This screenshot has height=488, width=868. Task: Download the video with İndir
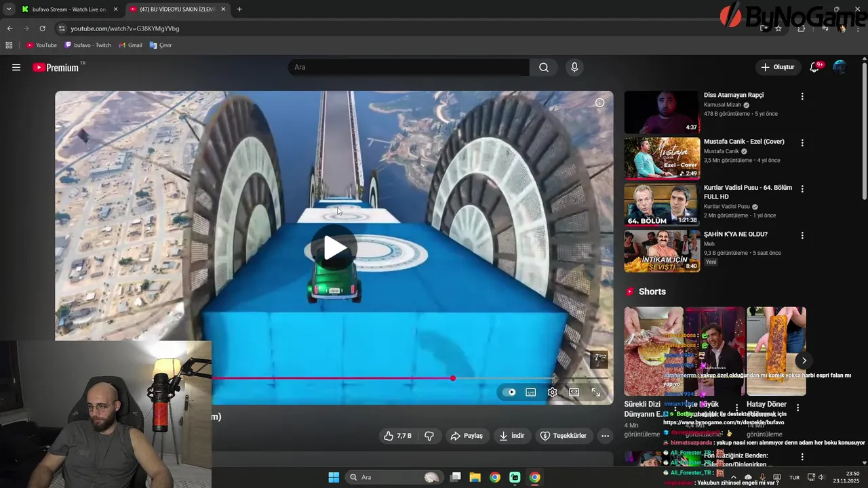pyautogui.click(x=512, y=436)
